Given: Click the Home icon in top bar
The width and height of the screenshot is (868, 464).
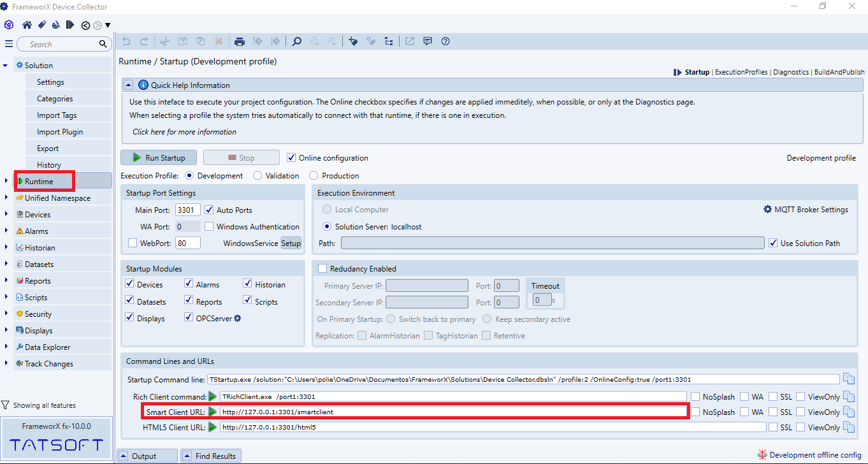Looking at the screenshot, I should (27, 25).
